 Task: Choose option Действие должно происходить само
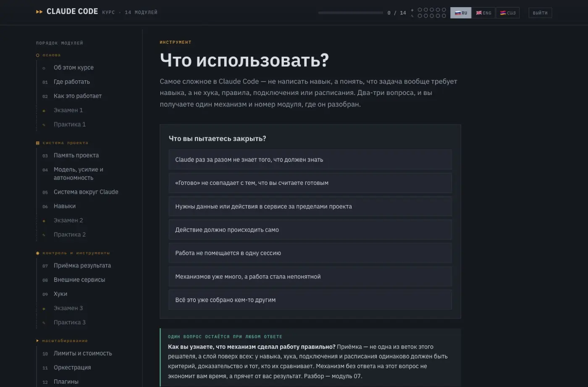(310, 230)
